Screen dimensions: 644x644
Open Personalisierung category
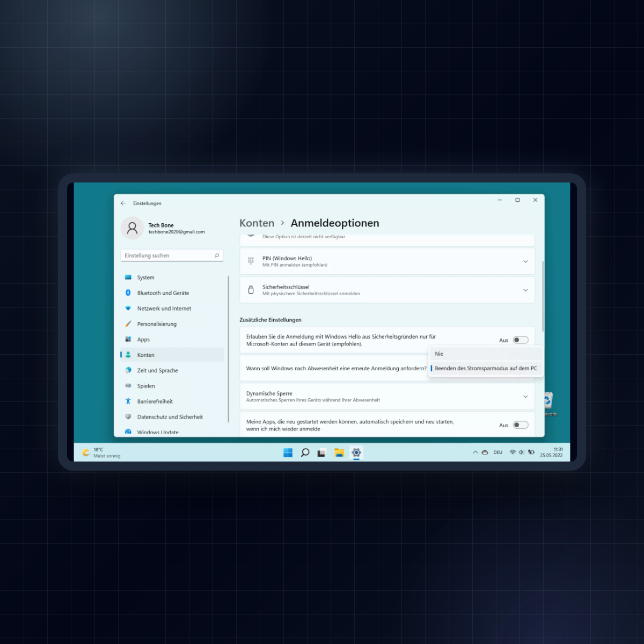click(172, 324)
